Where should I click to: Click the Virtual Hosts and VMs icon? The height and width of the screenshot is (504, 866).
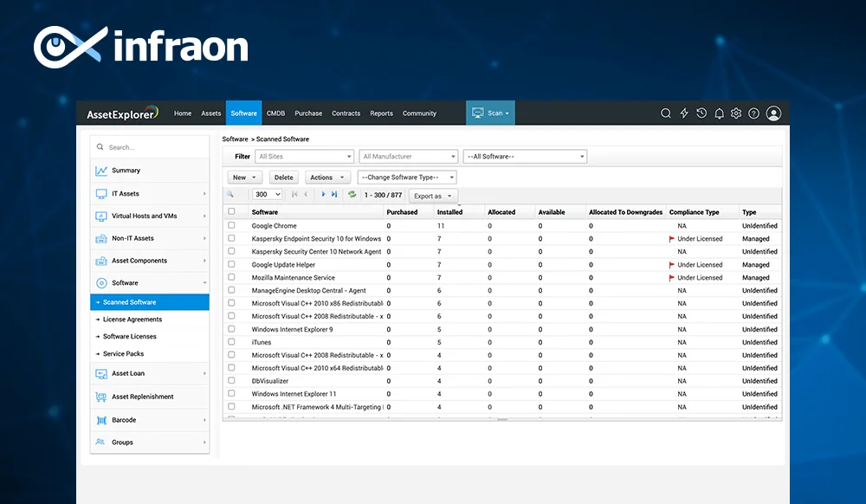(x=101, y=216)
